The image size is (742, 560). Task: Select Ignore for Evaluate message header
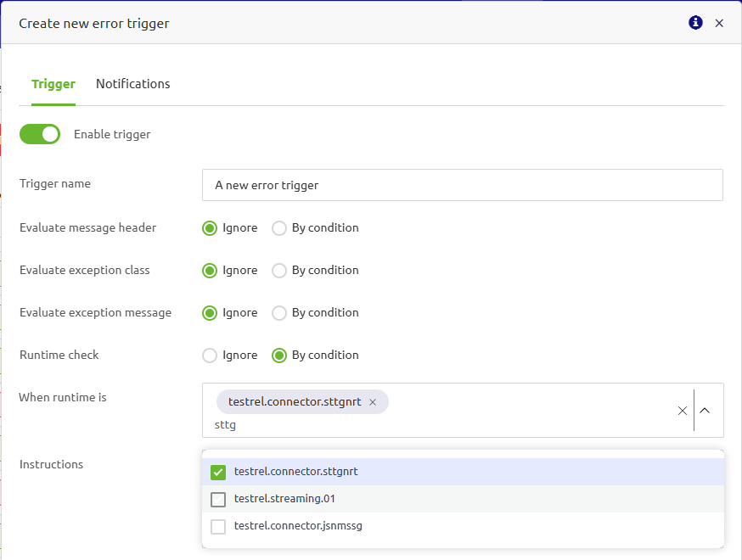point(210,228)
